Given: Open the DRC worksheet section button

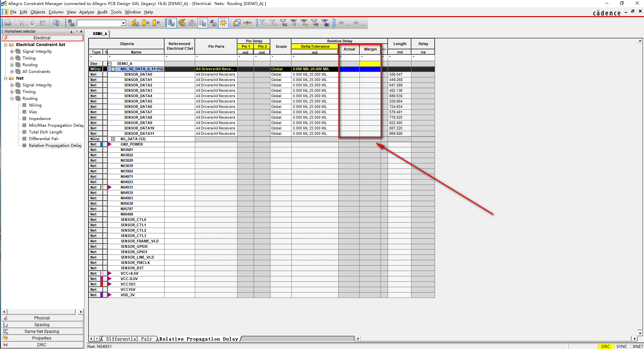Looking at the screenshot, I should pos(42,345).
